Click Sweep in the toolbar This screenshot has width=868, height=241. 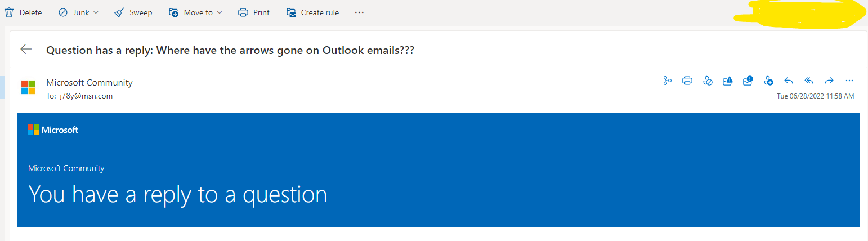133,12
